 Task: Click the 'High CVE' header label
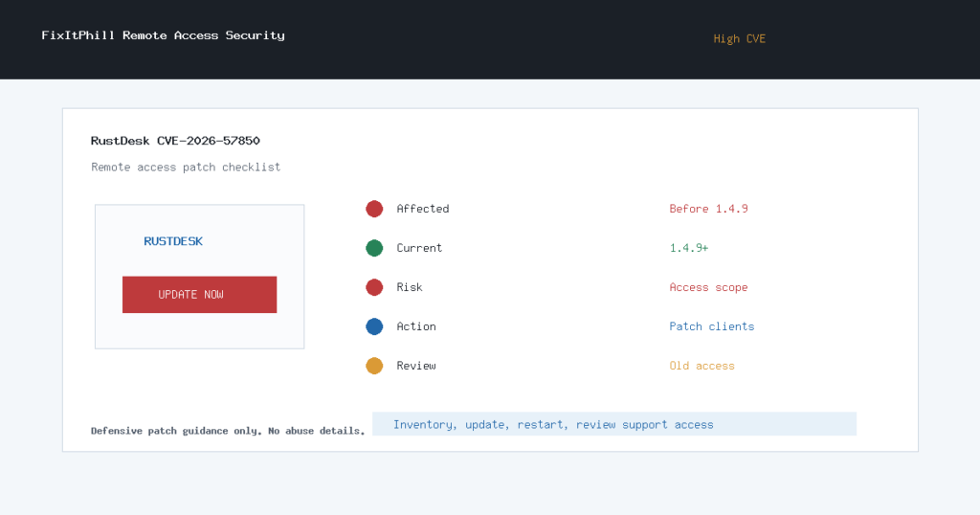(x=740, y=38)
